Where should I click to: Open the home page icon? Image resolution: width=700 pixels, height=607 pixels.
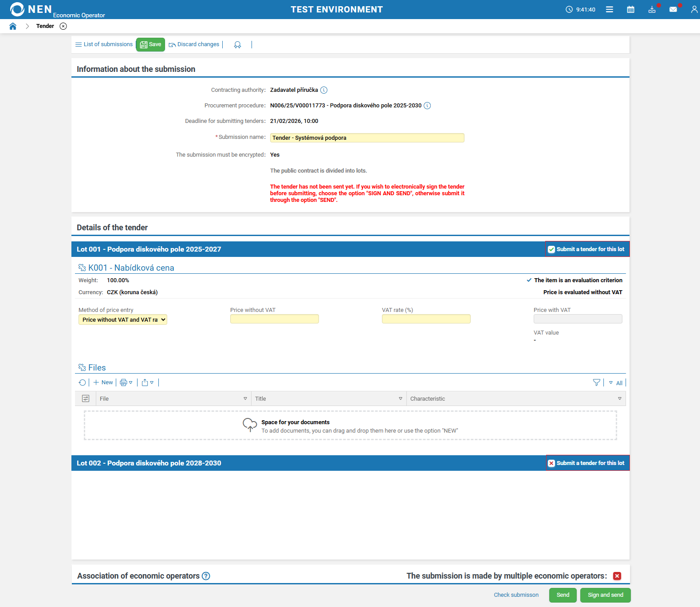[13, 26]
